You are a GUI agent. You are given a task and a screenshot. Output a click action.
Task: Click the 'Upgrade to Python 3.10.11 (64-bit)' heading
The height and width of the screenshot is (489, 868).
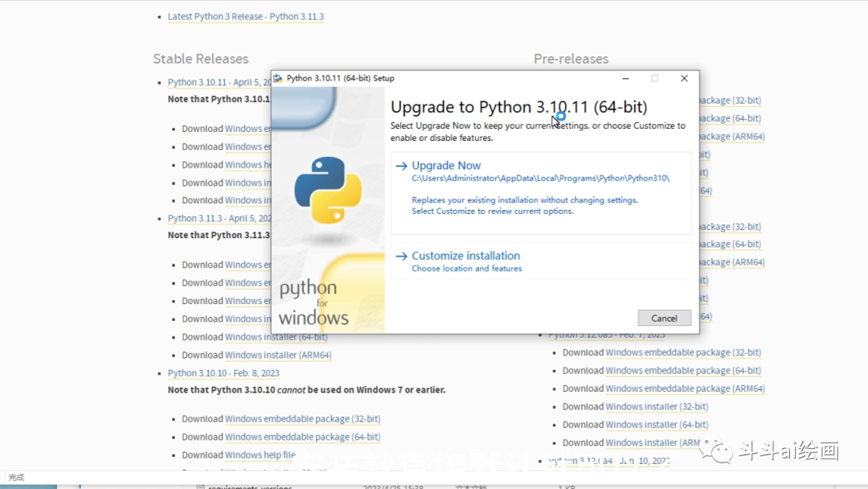(x=518, y=107)
